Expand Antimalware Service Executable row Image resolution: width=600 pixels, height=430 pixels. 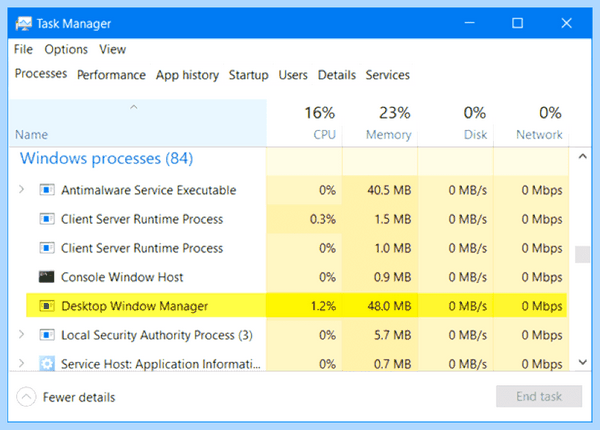point(21,189)
